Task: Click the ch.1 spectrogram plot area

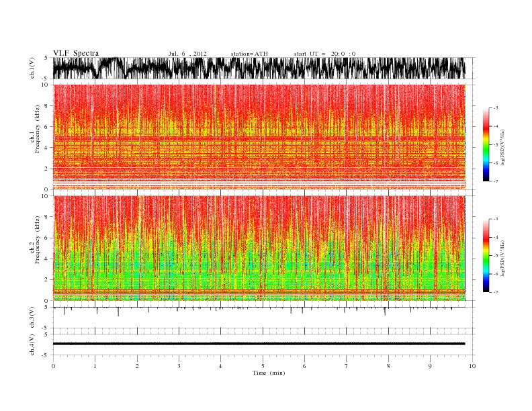Action: pyautogui.click(x=259, y=137)
